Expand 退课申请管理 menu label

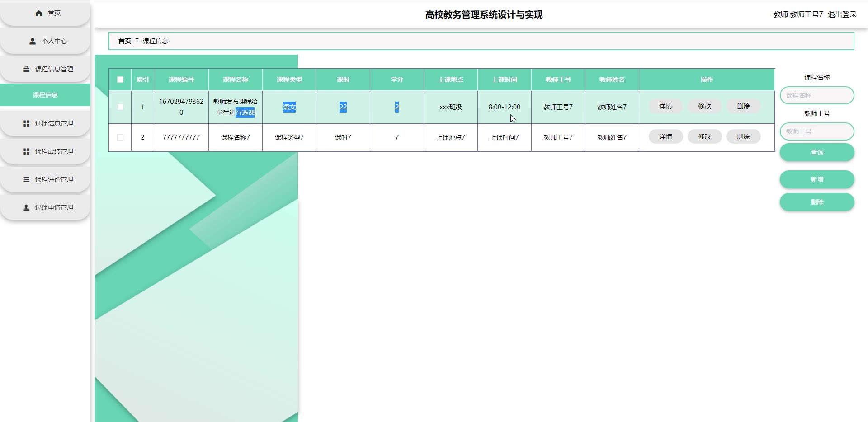54,207
